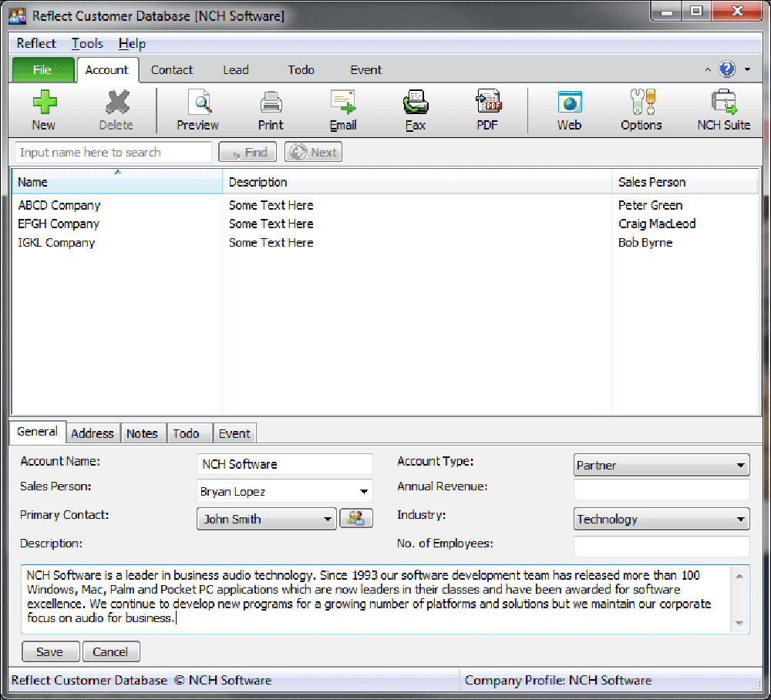Select the Notes details tab
Viewport: 771px width, 700px height.
coord(142,433)
